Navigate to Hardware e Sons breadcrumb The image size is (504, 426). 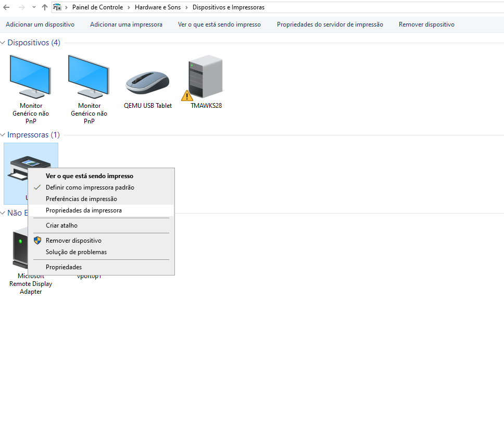pyautogui.click(x=158, y=7)
